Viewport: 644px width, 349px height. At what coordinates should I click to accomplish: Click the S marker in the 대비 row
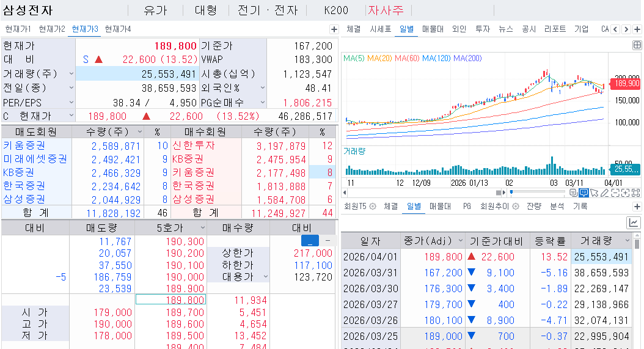pos(86,60)
